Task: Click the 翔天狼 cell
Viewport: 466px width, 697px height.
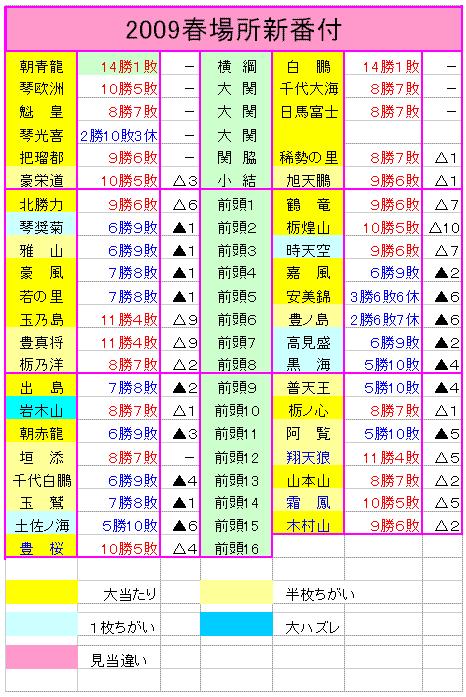Action: click(x=308, y=454)
